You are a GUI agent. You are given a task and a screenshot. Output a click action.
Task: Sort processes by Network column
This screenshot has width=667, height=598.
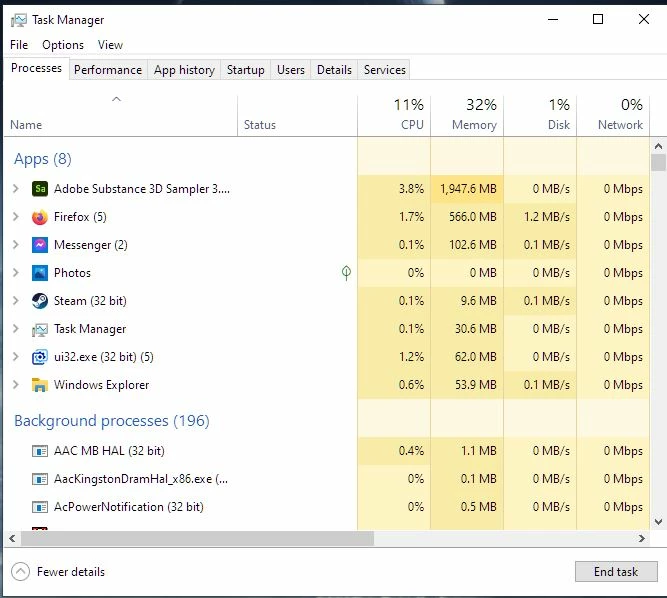613,116
